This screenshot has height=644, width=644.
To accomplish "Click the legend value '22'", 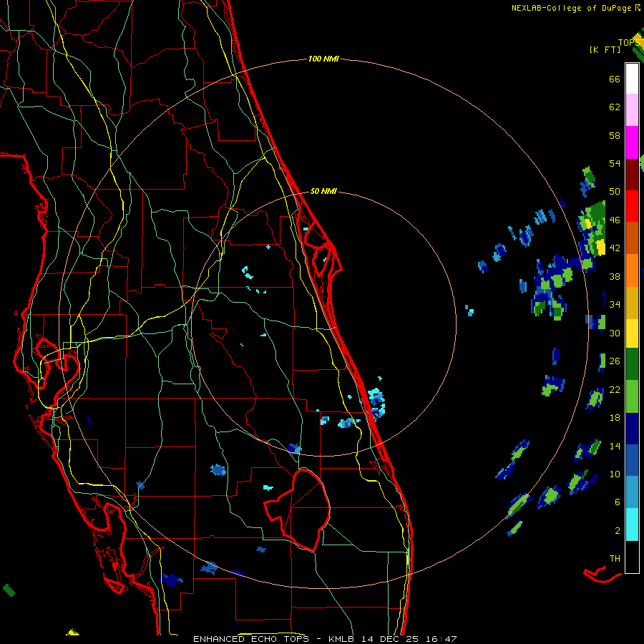I will click(x=615, y=389).
